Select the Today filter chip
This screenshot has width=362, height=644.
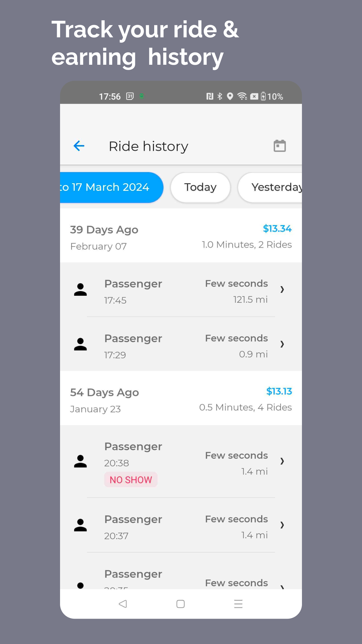point(201,187)
